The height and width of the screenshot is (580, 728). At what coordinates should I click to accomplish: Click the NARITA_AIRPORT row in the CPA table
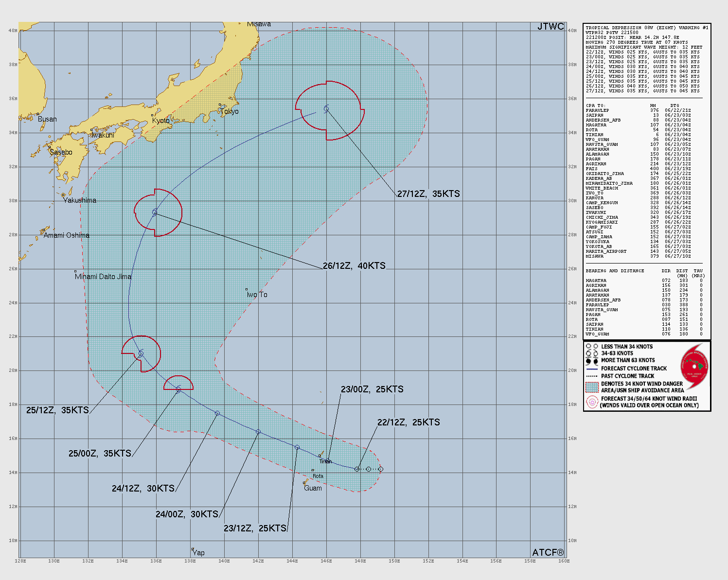[x=639, y=251]
